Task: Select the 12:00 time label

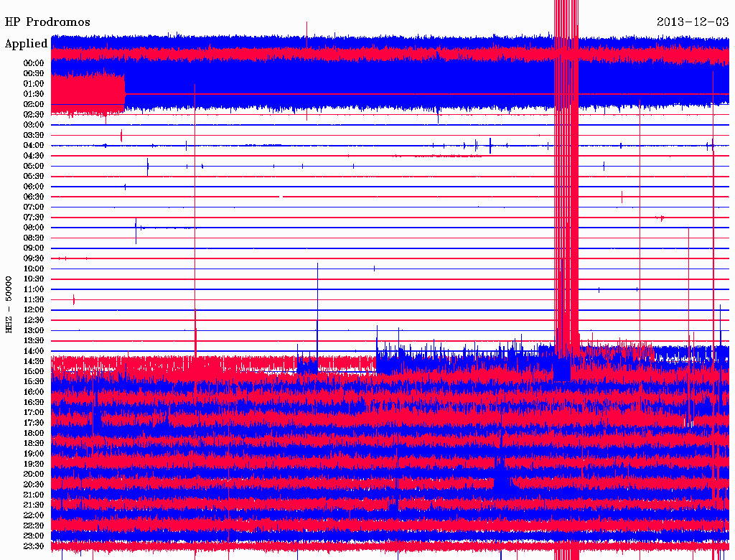Action: click(x=34, y=309)
